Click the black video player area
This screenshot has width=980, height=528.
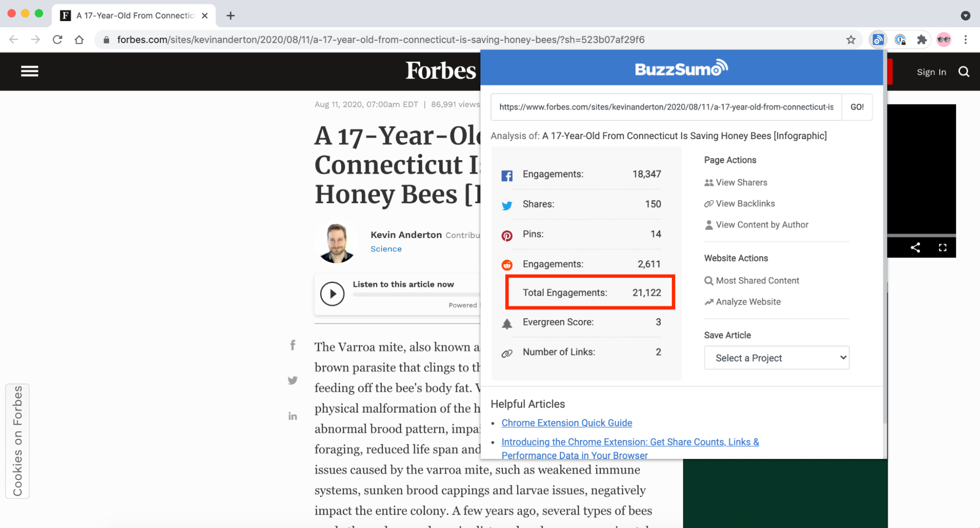921,169
